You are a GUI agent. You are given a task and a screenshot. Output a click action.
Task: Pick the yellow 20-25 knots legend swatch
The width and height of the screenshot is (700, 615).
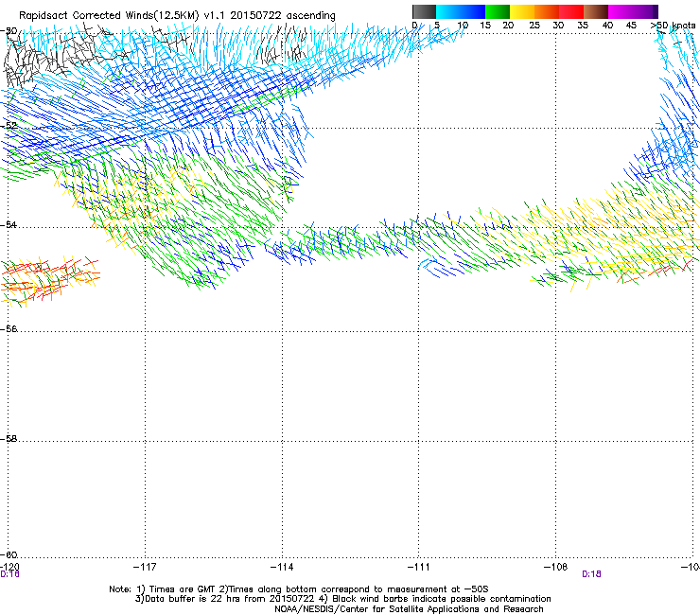click(522, 11)
